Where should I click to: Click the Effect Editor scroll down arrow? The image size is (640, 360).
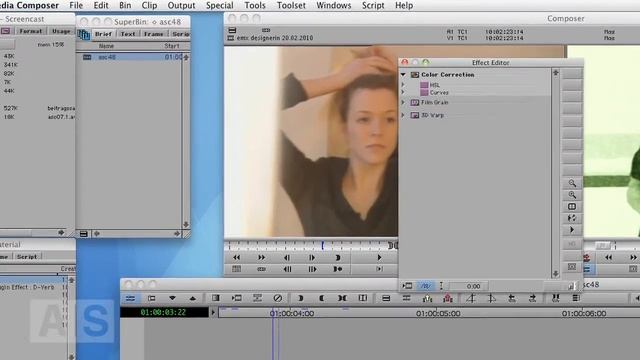click(556, 273)
